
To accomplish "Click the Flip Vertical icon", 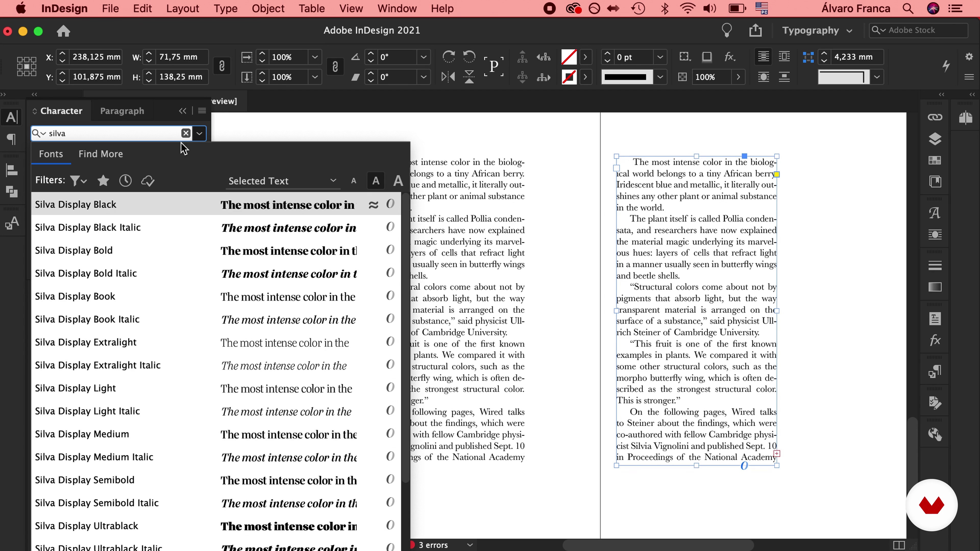I will [x=469, y=77].
